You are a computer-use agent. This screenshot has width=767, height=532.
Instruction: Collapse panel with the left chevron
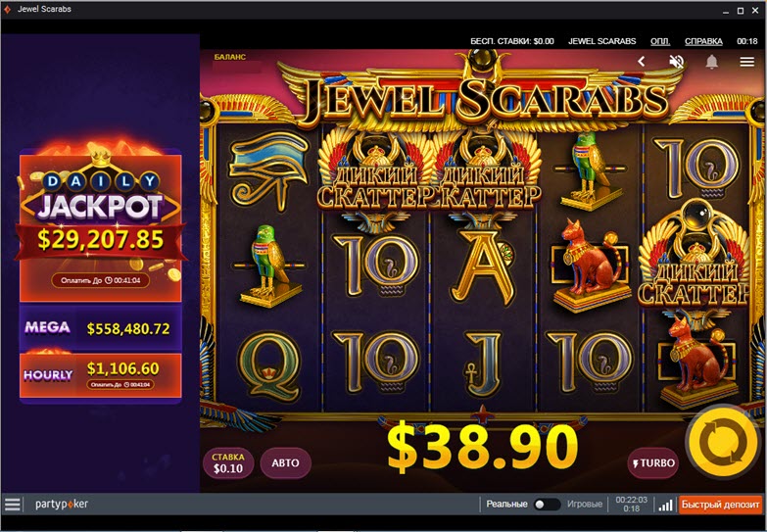tap(642, 61)
